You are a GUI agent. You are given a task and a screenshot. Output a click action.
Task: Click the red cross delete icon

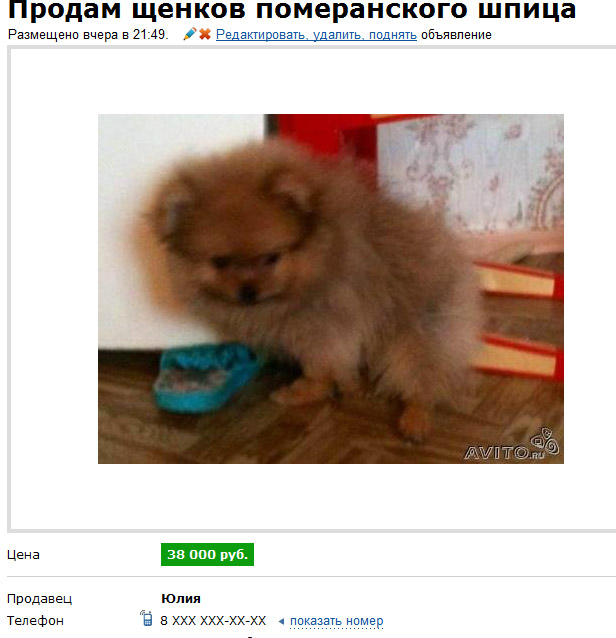(205, 34)
